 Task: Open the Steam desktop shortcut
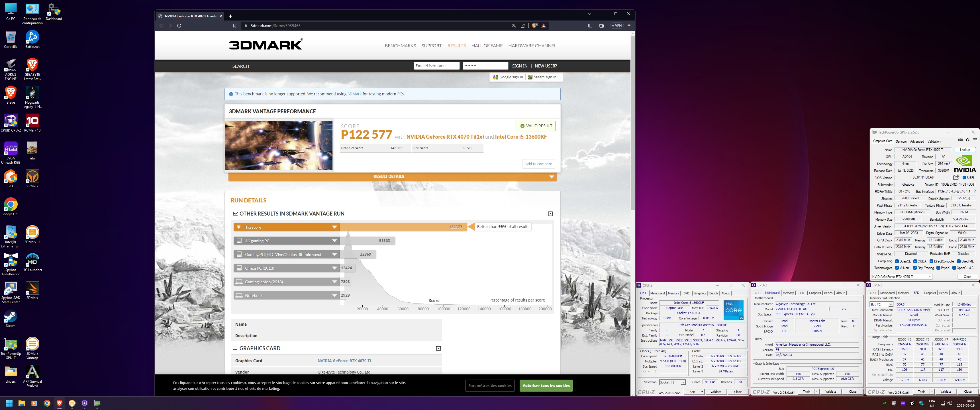click(x=11, y=318)
